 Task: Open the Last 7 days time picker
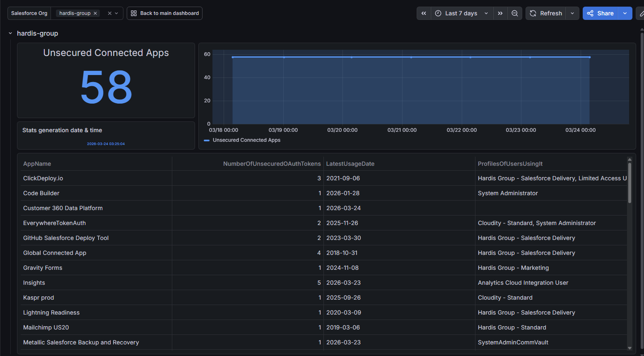click(461, 13)
